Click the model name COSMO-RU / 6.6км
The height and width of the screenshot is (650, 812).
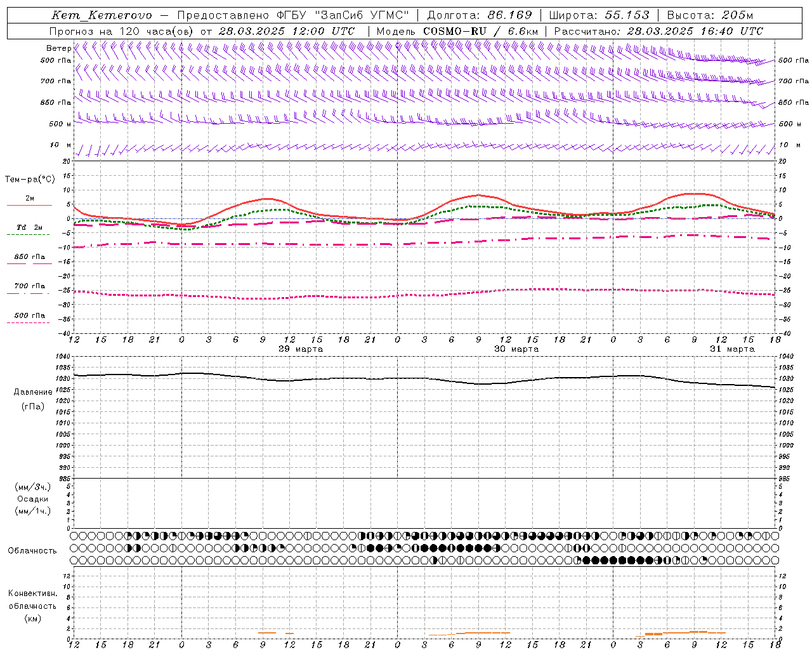481,31
